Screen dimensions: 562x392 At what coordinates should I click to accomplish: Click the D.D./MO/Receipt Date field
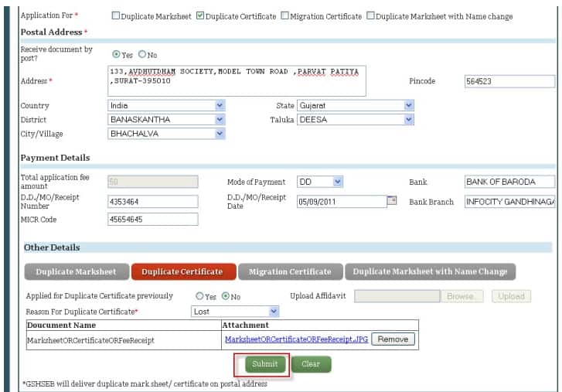click(342, 201)
